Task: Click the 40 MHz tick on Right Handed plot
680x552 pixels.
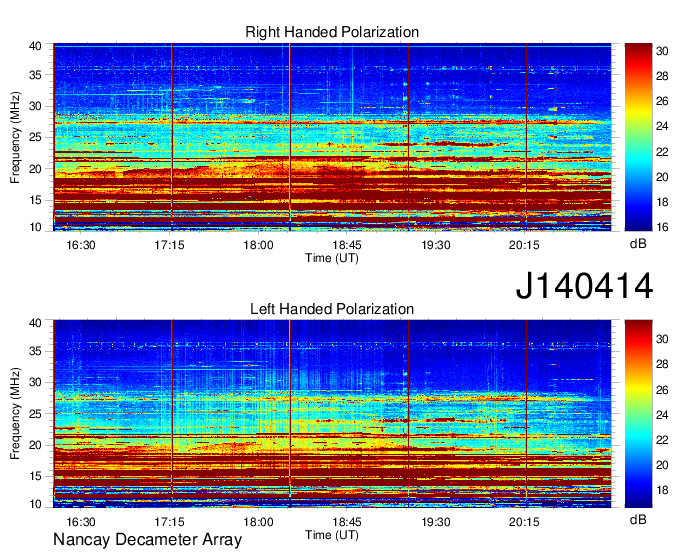Action: (x=35, y=46)
